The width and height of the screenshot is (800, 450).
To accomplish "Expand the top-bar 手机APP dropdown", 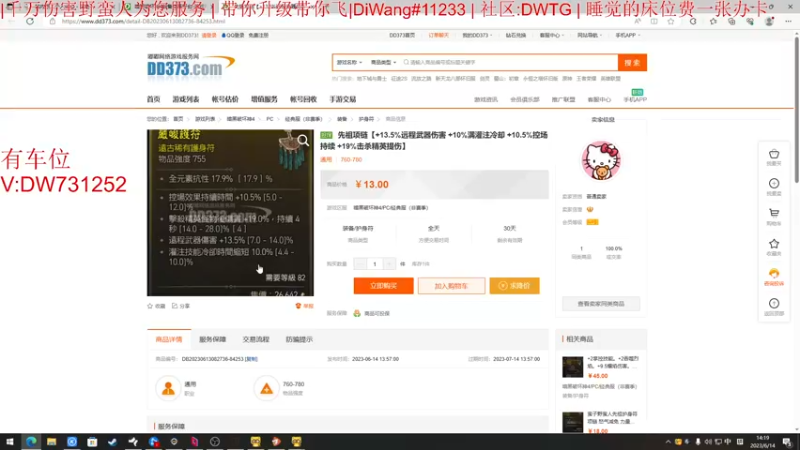I will pos(628,35).
